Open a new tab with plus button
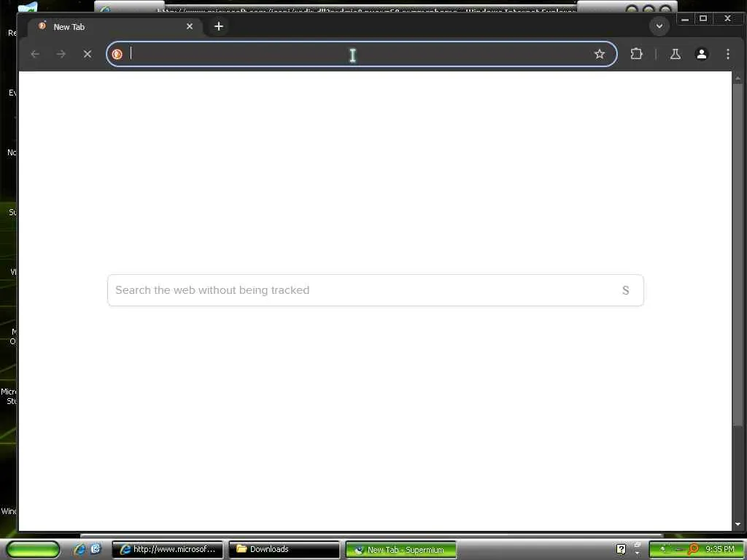Screen dimensions: 747x560 pyautogui.click(x=219, y=26)
